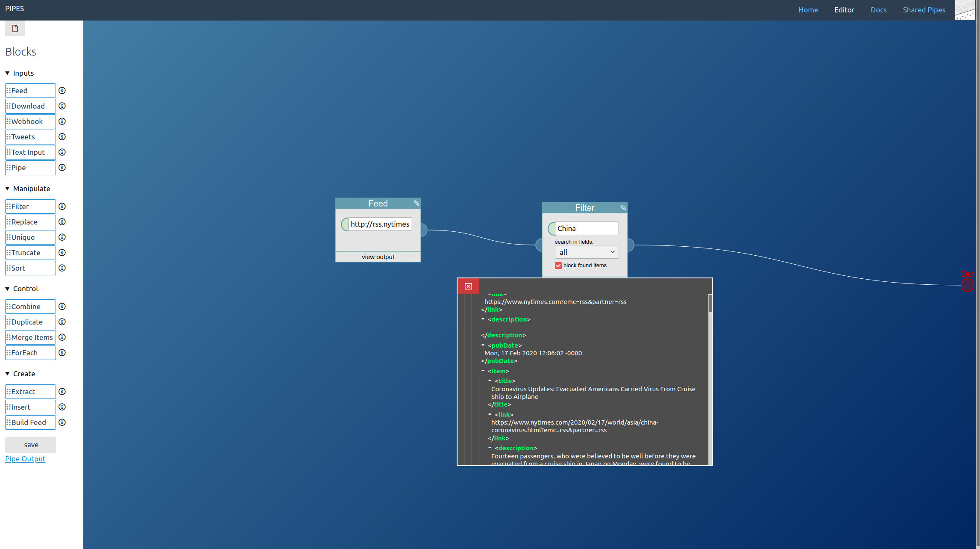Show info for the ForEach block
This screenshot has width=980, height=549.
click(62, 353)
